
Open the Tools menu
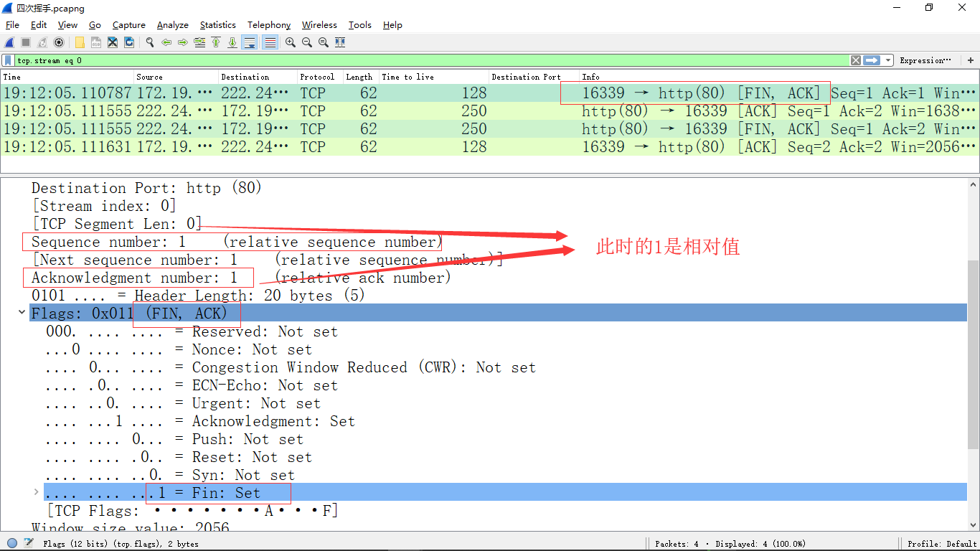click(359, 25)
